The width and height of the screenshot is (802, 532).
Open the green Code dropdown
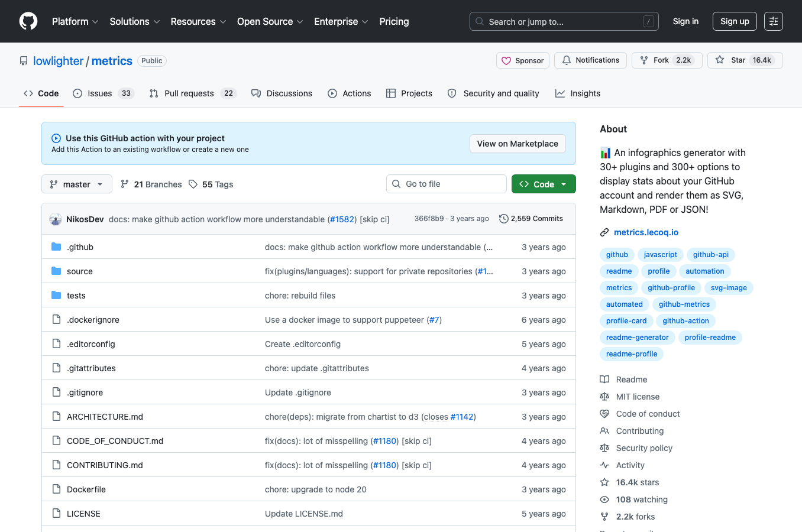[544, 184]
